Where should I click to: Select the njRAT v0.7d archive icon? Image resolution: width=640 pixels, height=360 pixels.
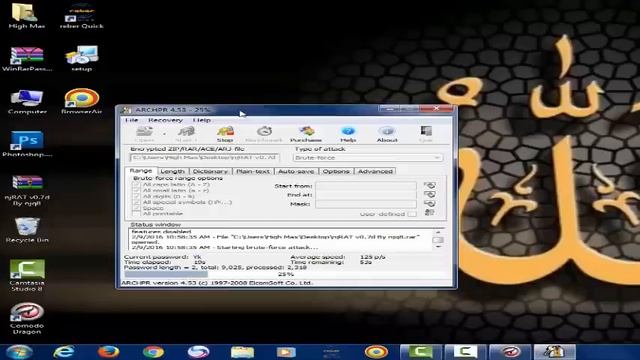pyautogui.click(x=27, y=191)
